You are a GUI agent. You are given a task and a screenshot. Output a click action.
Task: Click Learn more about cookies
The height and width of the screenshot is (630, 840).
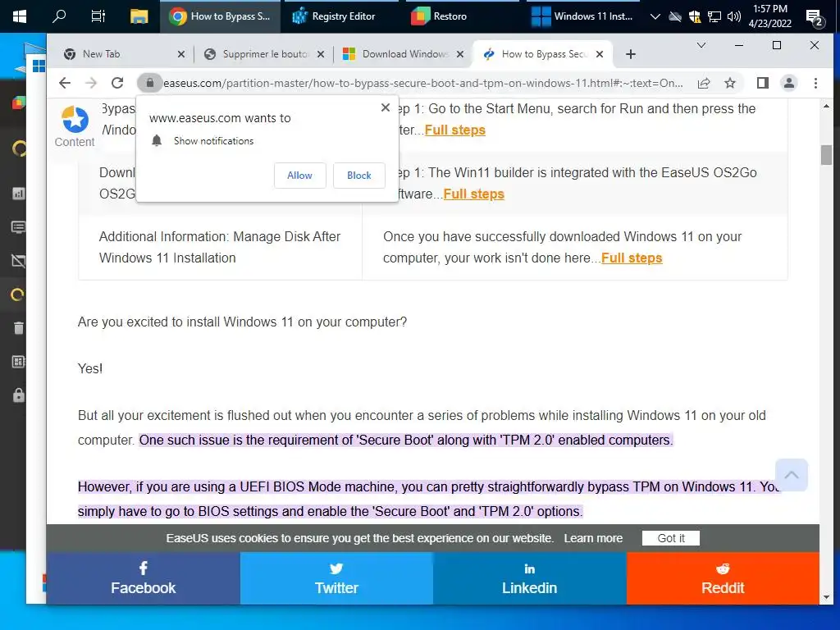pos(593,538)
